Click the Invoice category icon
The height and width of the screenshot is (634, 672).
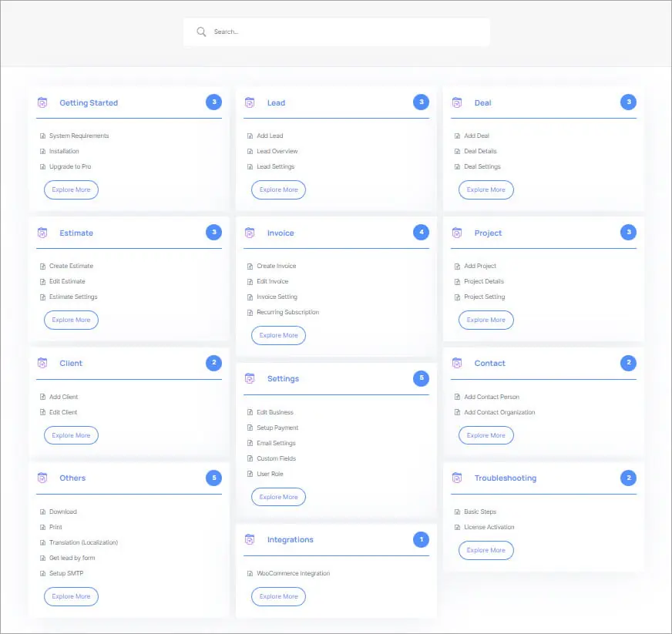coord(250,232)
